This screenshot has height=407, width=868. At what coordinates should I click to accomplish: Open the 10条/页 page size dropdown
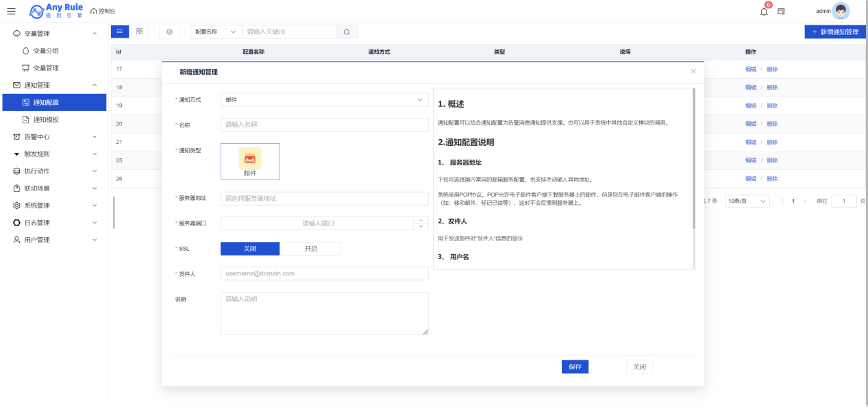pos(747,201)
